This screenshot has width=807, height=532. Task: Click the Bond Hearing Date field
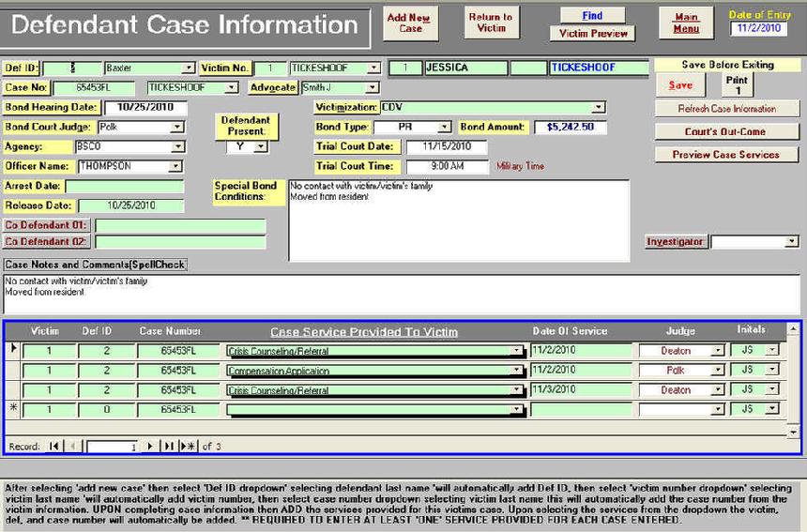(x=145, y=108)
